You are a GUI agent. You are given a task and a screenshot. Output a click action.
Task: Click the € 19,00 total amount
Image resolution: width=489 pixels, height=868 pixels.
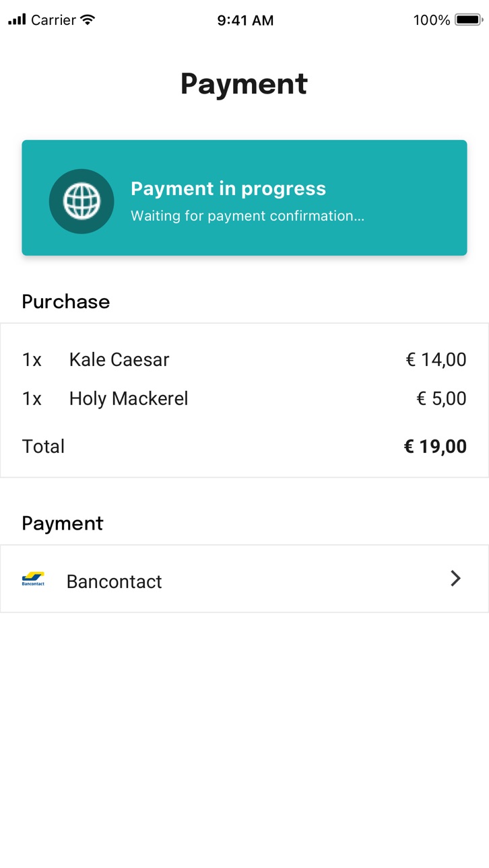coord(435,446)
